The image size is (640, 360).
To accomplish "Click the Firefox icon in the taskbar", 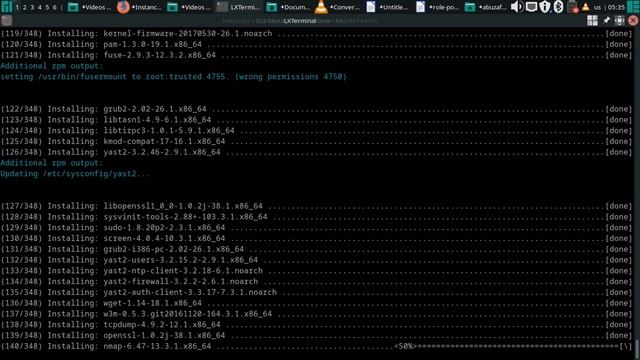I will point(123,7).
